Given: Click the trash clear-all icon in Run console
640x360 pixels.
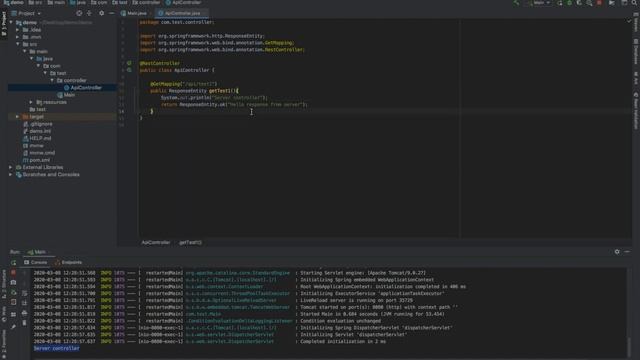Looking at the screenshot, I should pos(24,323).
